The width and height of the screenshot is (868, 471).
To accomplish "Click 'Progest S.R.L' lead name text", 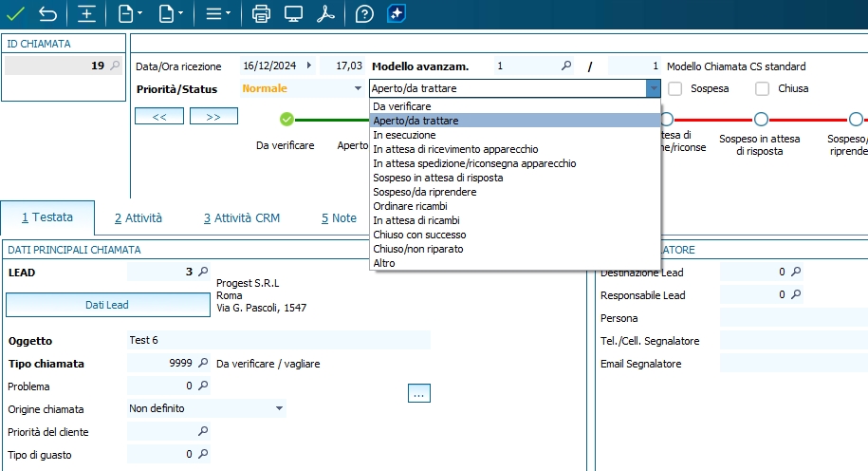I will click(x=248, y=283).
